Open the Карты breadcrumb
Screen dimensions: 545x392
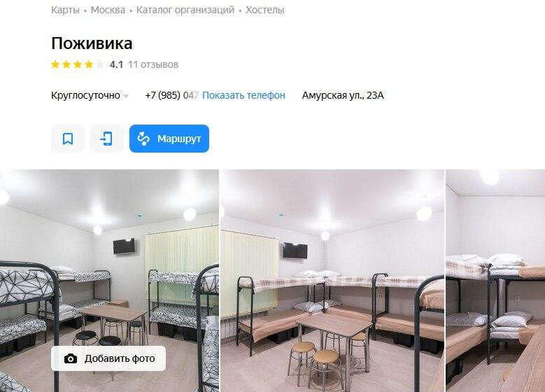65,10
